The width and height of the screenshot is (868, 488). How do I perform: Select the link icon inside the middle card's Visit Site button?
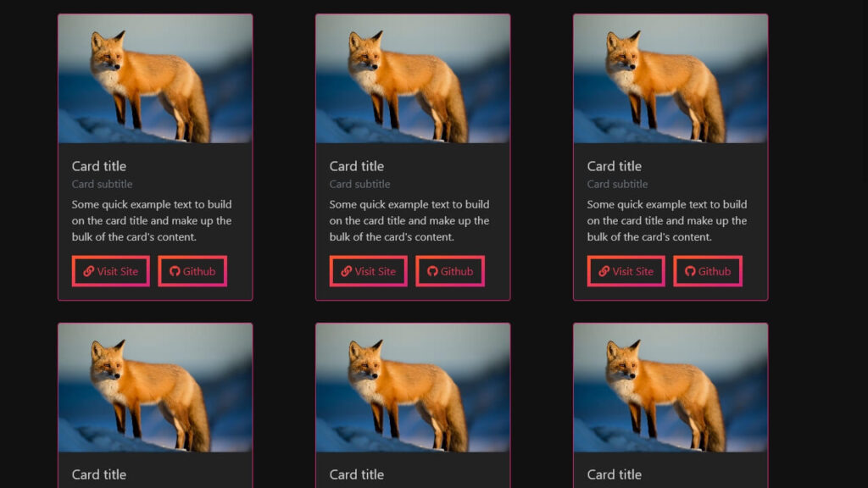[x=344, y=271]
